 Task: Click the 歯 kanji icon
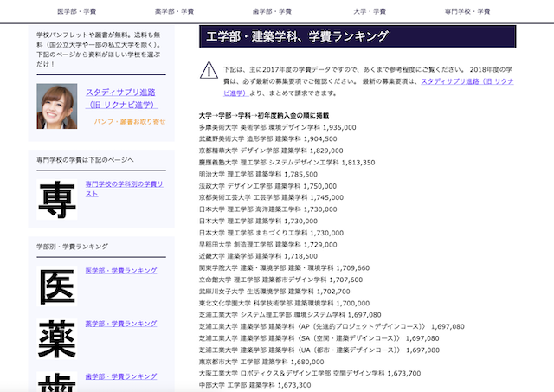57,382
